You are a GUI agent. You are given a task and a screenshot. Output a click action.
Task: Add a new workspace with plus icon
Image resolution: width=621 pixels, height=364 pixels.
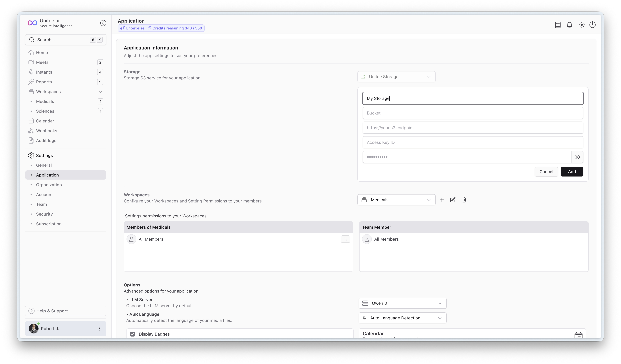click(442, 200)
